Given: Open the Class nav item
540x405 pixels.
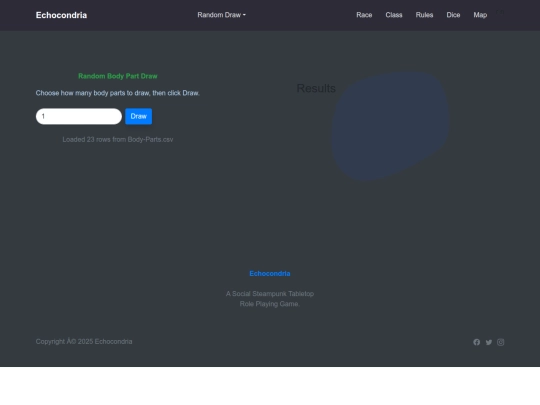Looking at the screenshot, I should coord(394,15).
